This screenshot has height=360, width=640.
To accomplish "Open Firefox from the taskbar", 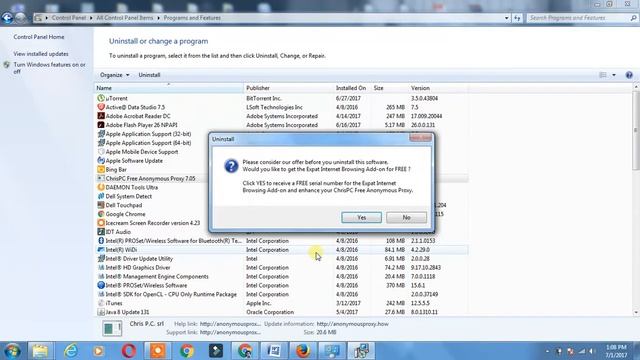I will pyautogui.click(x=303, y=351).
